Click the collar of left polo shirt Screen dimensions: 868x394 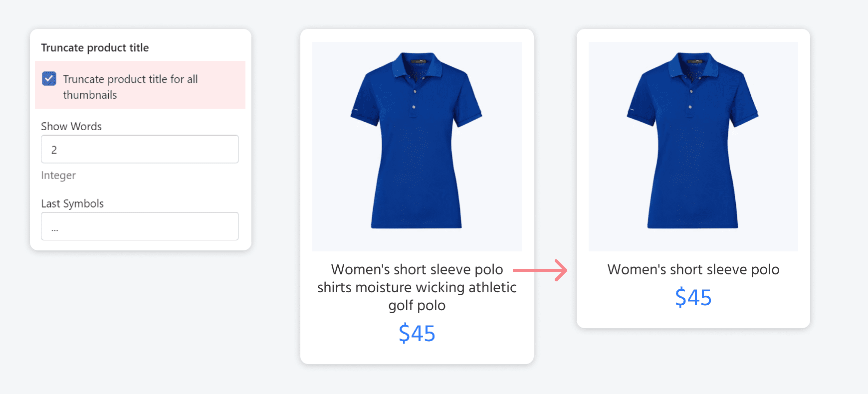(x=417, y=66)
